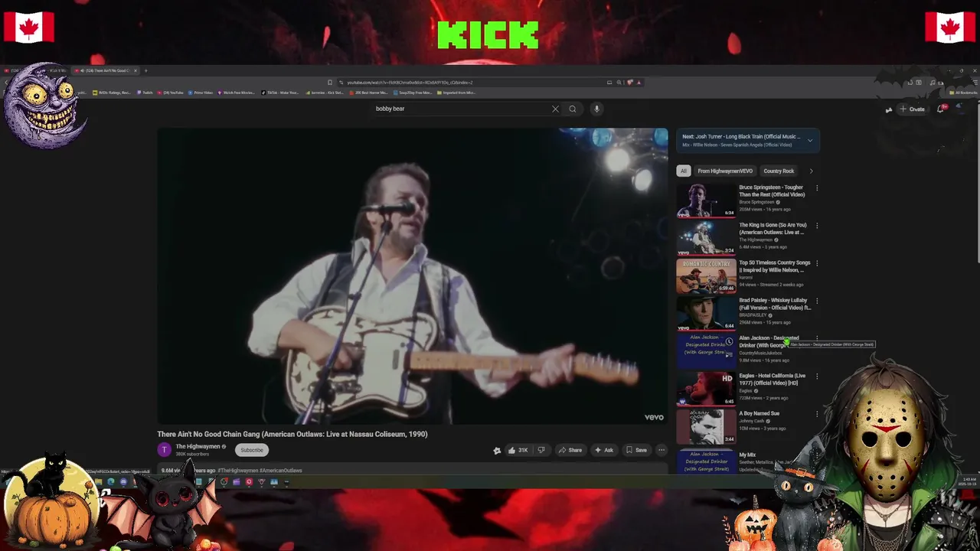The image size is (980, 551).
Task: Open the Imported from Microsoft bookmarks folder
Action: coord(456,93)
